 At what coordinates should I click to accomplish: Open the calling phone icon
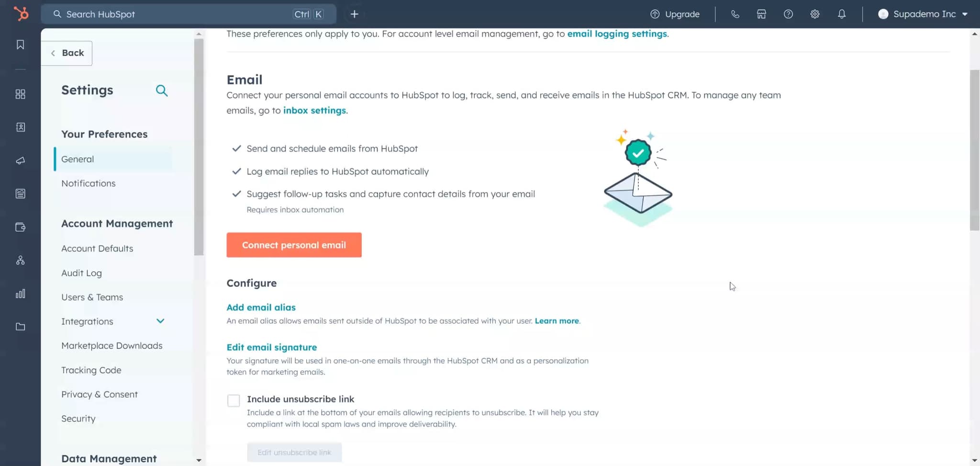pos(735,14)
